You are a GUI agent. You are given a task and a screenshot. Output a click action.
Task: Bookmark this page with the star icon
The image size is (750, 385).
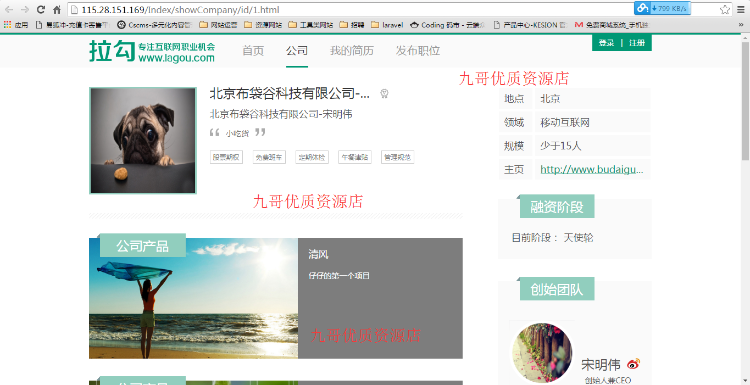725,10
